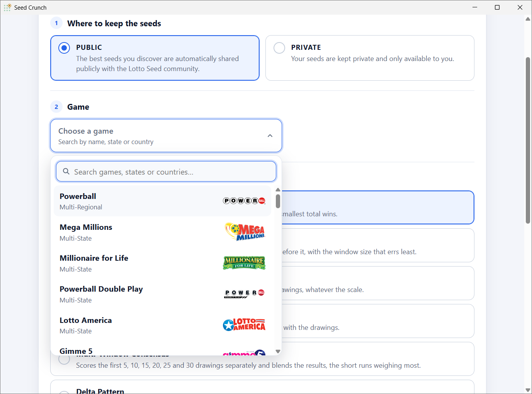Image resolution: width=532 pixels, height=394 pixels.
Task: Collapse the Choose a game dropdown
Action: point(166,136)
